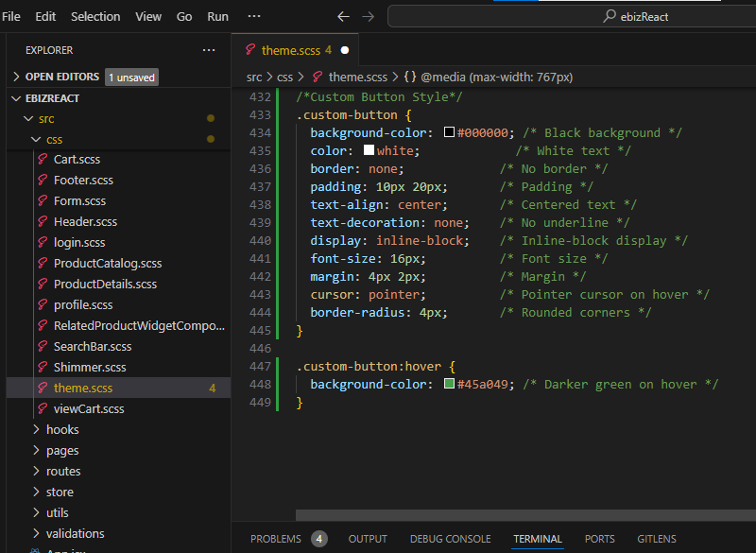This screenshot has width=756, height=553.
Task: Open the white color swatch
Action: (x=369, y=150)
